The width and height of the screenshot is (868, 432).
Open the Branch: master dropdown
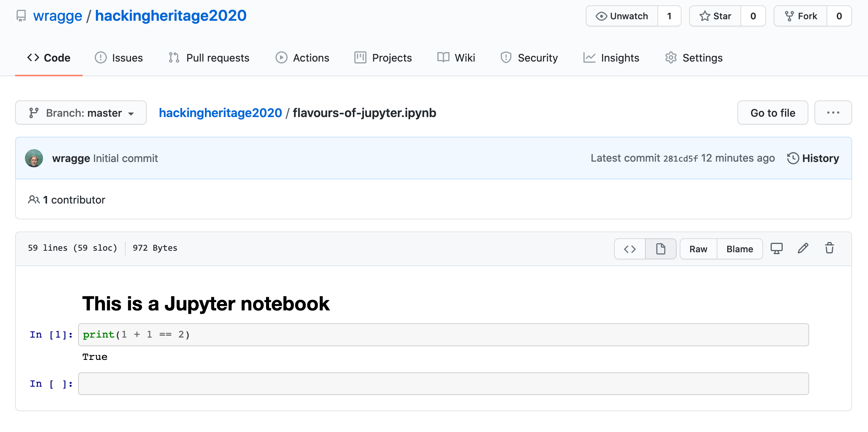pos(81,113)
